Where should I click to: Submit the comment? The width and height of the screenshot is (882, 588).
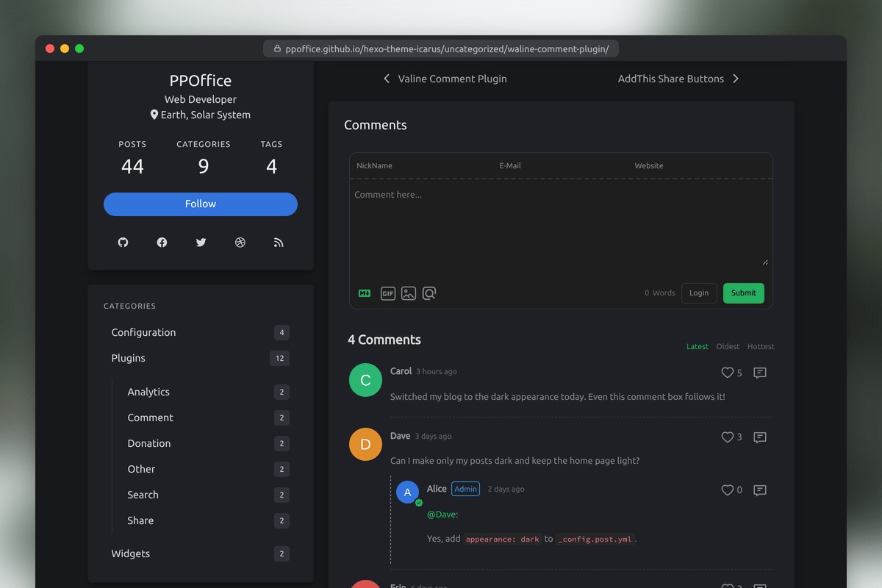click(744, 293)
